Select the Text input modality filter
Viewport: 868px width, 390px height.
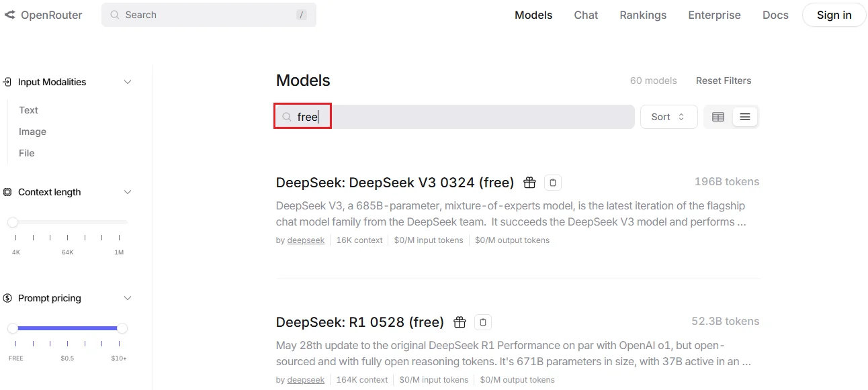[28, 110]
